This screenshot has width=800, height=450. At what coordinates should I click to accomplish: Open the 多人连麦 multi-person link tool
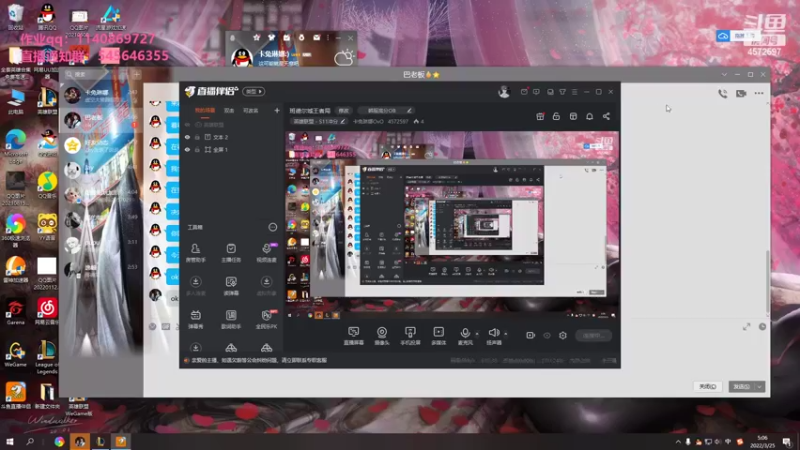pyautogui.click(x=195, y=286)
